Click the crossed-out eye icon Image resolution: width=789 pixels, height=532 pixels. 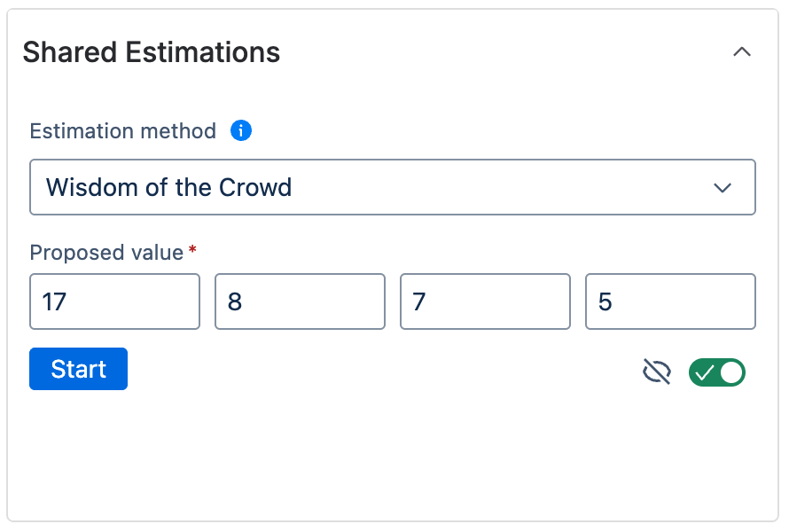(x=656, y=372)
